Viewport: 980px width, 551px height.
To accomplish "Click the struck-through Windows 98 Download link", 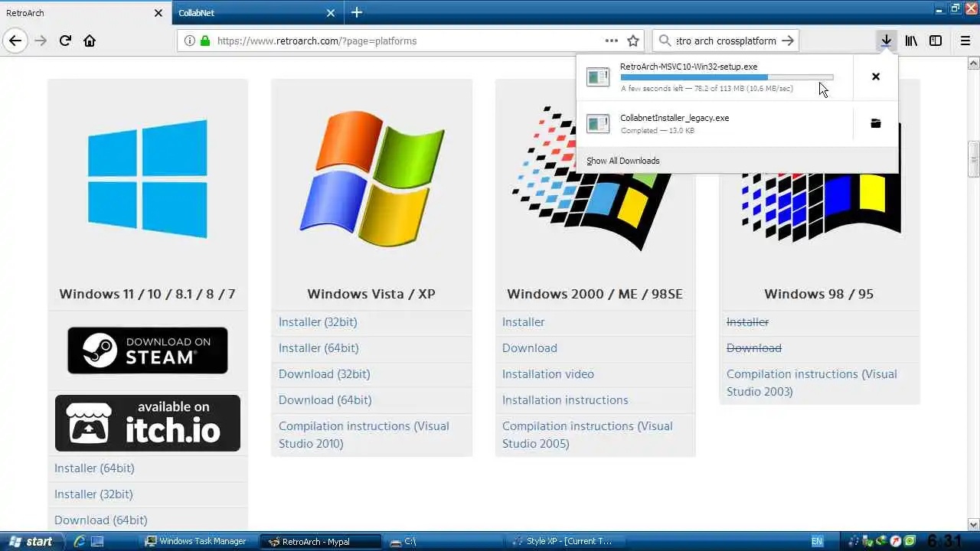I will 754,348.
